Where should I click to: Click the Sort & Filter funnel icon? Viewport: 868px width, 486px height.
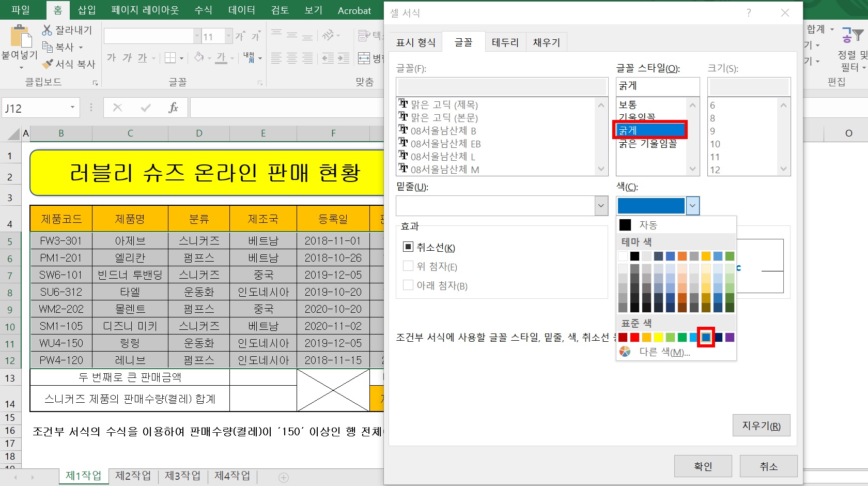(x=853, y=35)
